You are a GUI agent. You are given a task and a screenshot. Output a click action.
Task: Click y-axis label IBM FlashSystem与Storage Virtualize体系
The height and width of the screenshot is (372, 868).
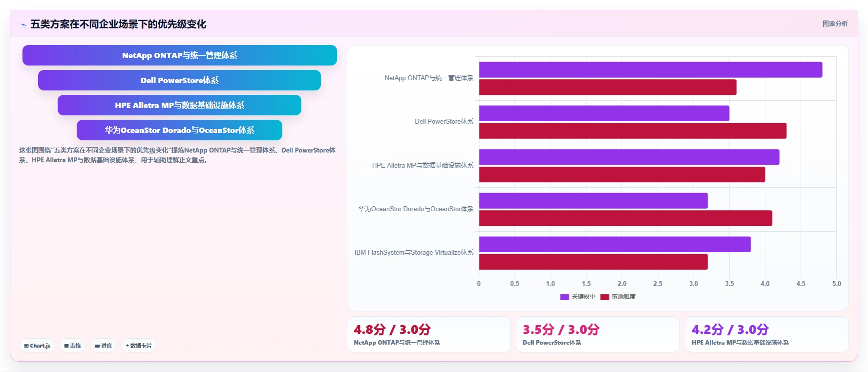[x=414, y=252]
